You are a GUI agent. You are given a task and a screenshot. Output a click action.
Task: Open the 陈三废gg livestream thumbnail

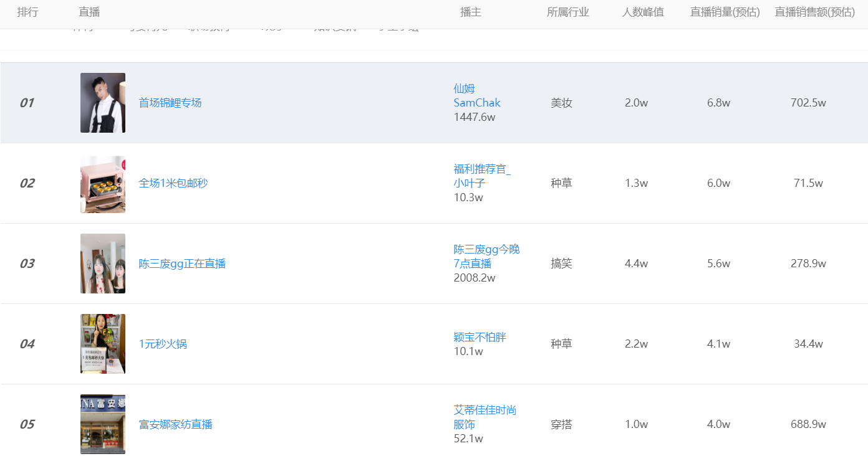pyautogui.click(x=103, y=264)
